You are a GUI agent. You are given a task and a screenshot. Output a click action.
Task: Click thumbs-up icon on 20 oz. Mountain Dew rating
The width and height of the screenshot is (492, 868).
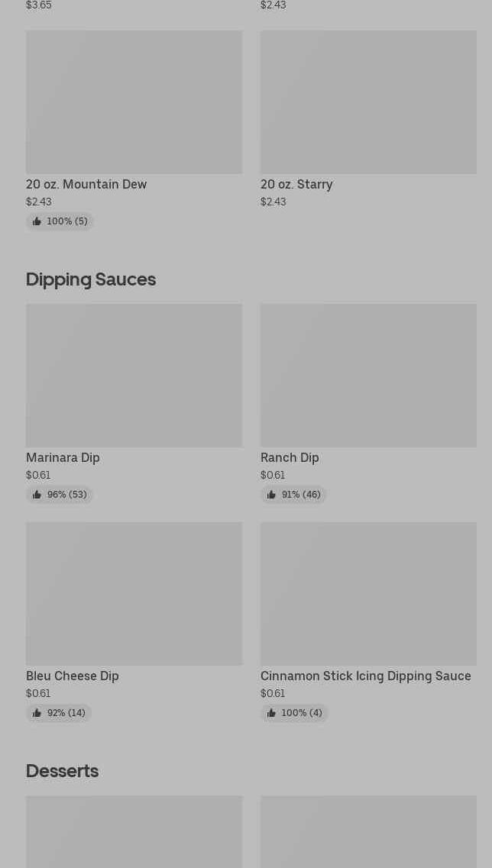tap(37, 221)
